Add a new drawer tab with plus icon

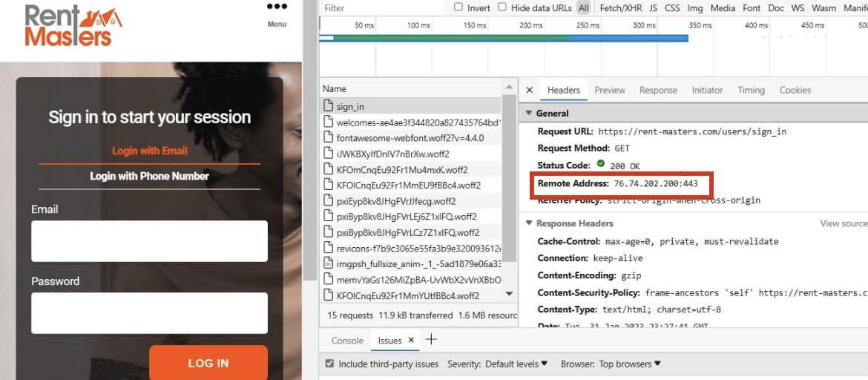pyautogui.click(x=431, y=340)
